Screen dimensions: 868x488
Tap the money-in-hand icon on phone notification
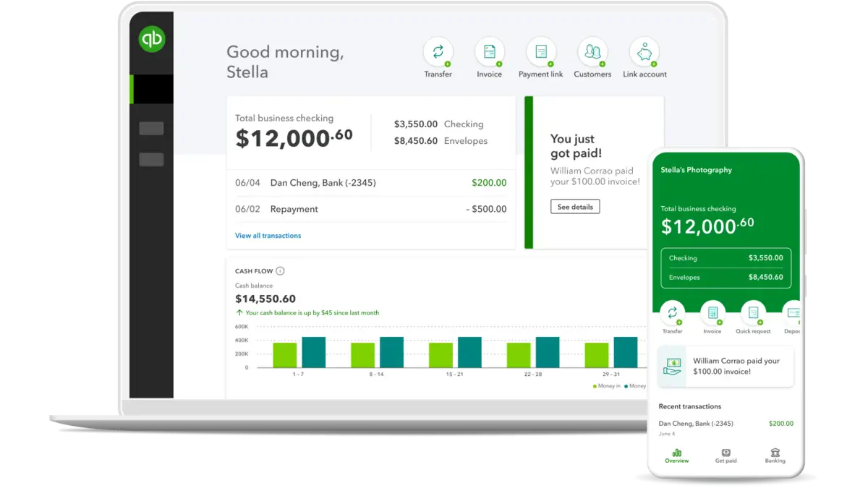(673, 366)
